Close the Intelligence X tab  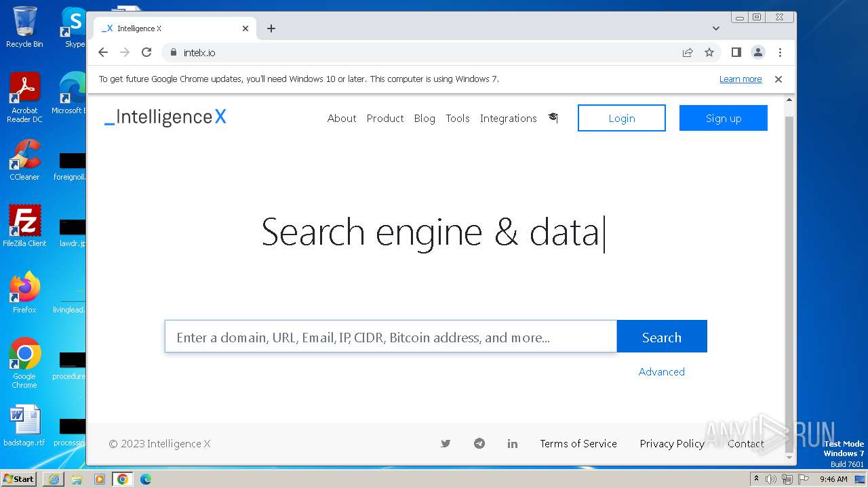tap(245, 28)
